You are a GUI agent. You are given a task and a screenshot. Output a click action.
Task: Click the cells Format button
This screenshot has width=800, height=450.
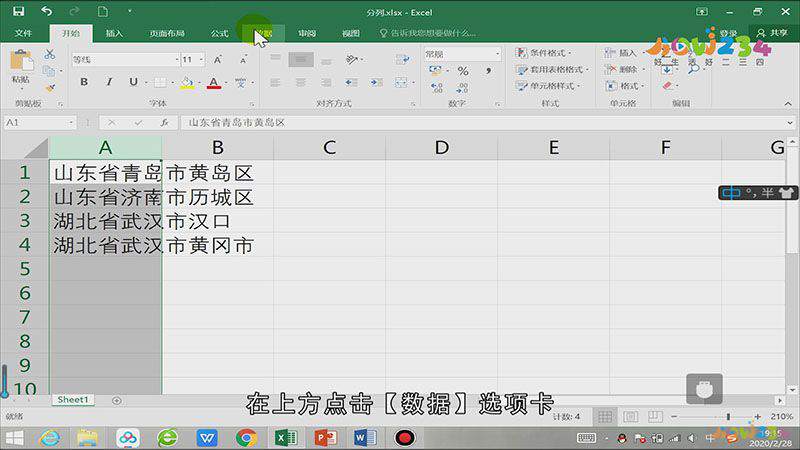[624, 86]
